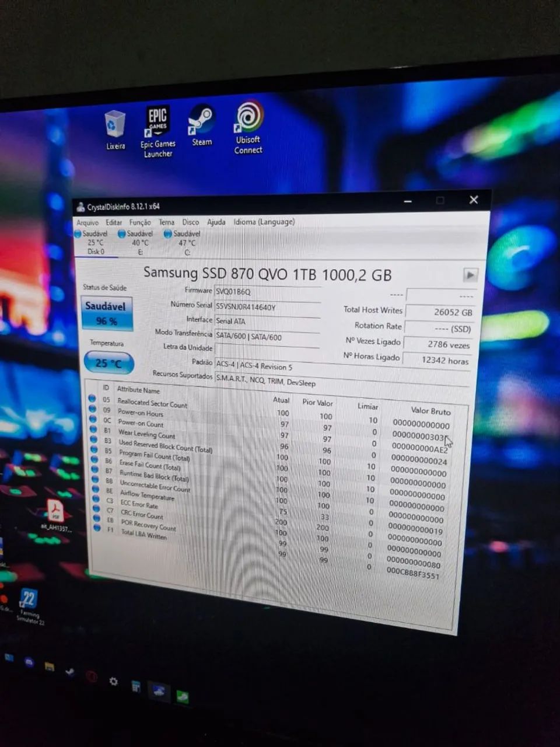
Task: Click the Rotation Rate value (SSD)
Action: (x=439, y=329)
